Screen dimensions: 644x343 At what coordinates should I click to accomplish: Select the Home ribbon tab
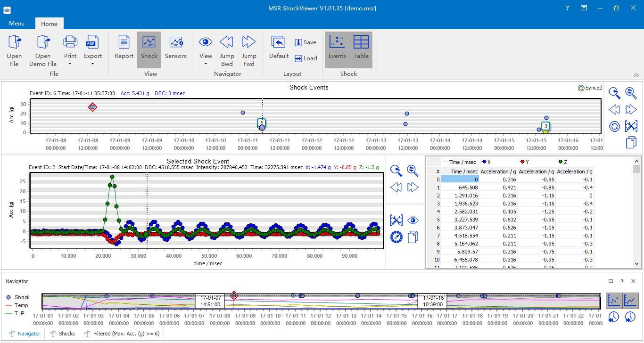[x=49, y=24]
